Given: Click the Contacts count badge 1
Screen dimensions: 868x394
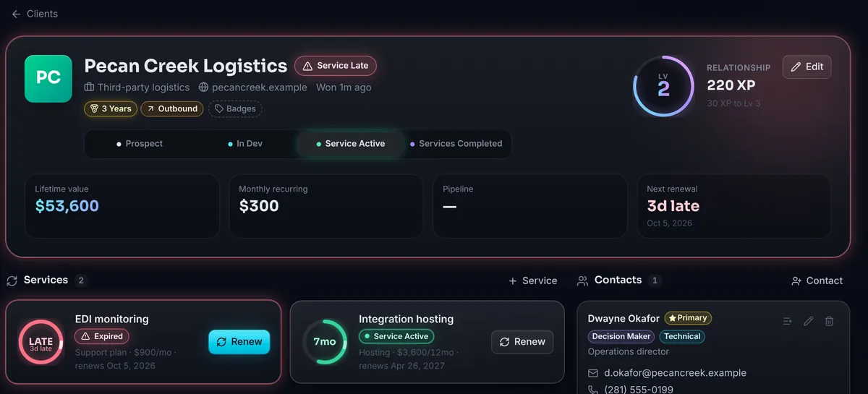Looking at the screenshot, I should [x=655, y=280].
